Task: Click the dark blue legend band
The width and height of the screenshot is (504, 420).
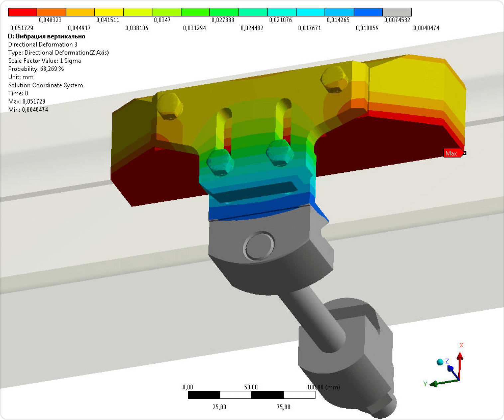Action: tap(368, 12)
